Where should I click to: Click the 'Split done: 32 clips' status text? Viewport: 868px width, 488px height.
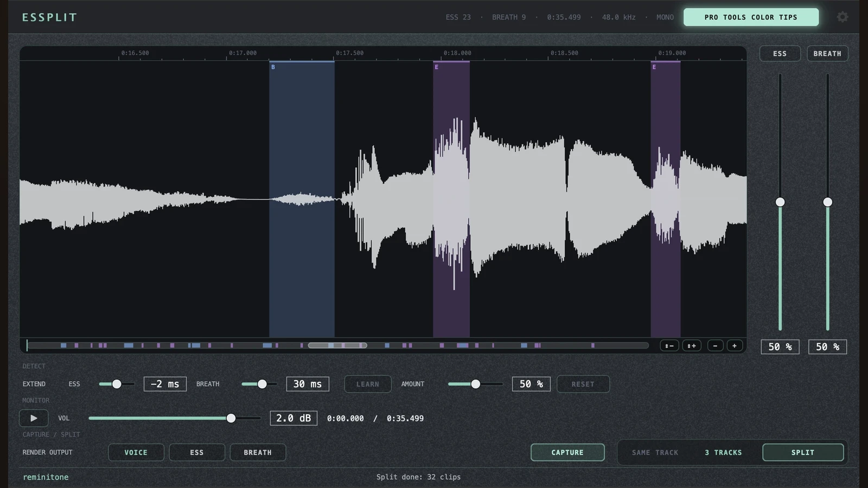(x=418, y=477)
